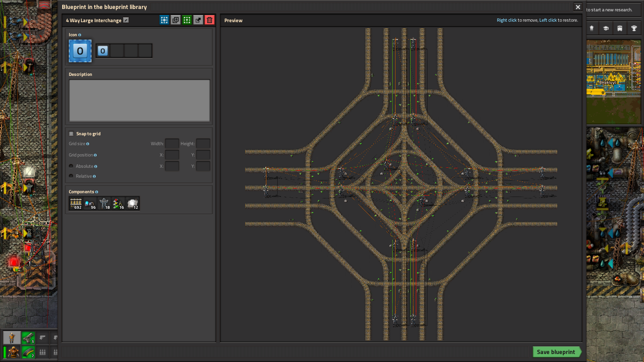Click the pencil icon to rename the blueprint
The height and width of the screenshot is (362, 644).
click(x=126, y=20)
